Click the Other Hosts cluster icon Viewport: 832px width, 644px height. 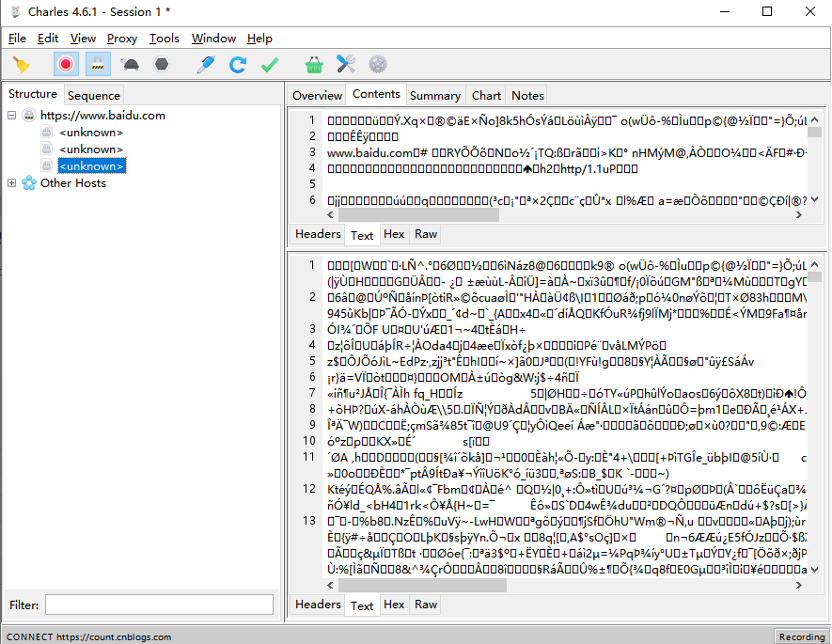point(29,183)
